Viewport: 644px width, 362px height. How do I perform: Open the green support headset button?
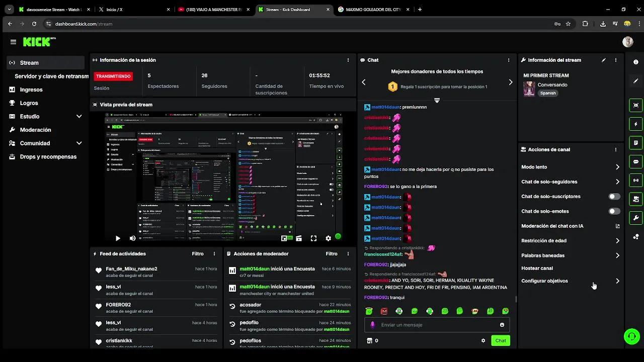(x=631, y=336)
